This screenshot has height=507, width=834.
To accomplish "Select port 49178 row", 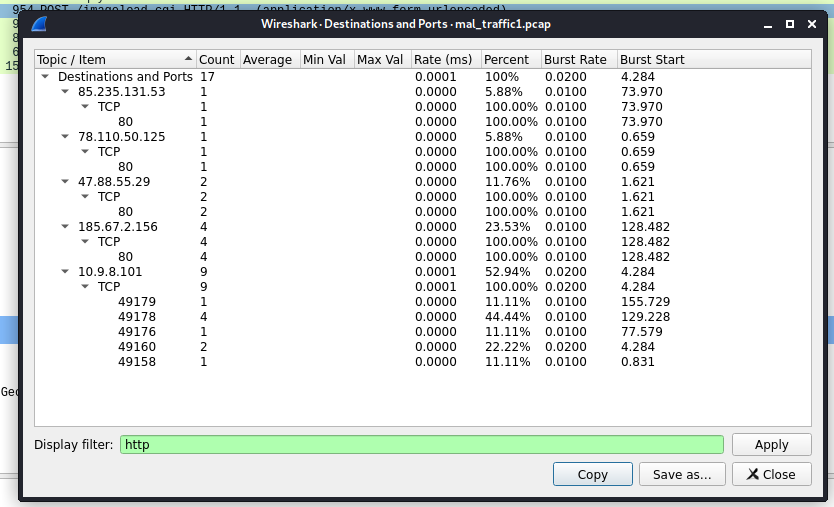I will (x=423, y=317).
